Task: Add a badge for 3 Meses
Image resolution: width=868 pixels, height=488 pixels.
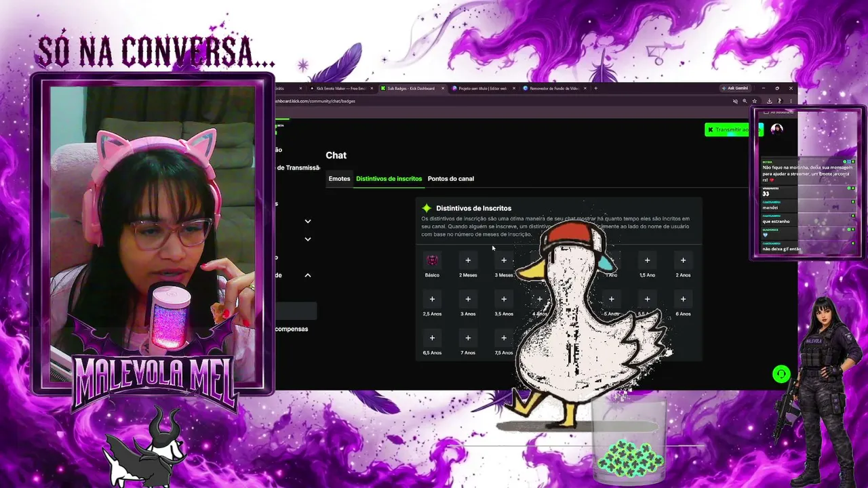Action: pos(504,260)
